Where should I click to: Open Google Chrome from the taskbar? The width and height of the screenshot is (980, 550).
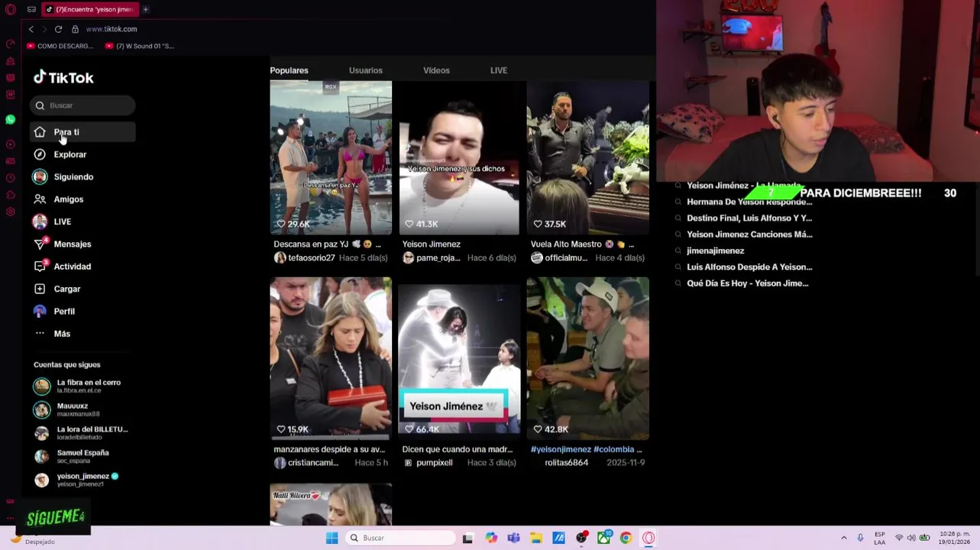pos(626,538)
